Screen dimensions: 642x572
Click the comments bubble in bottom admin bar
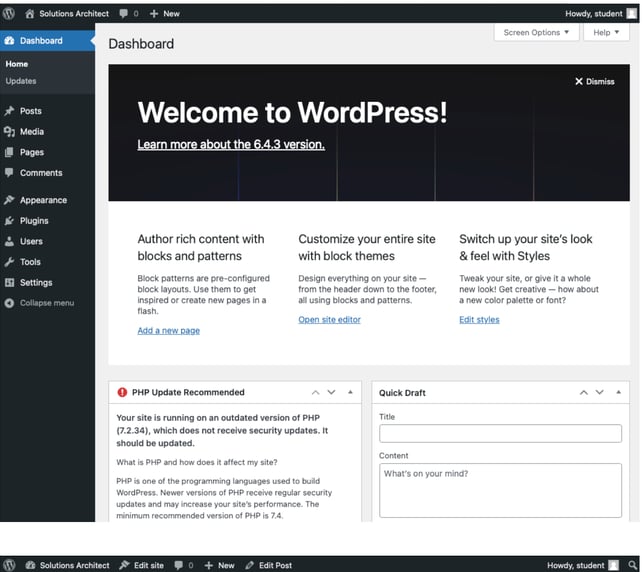179,565
